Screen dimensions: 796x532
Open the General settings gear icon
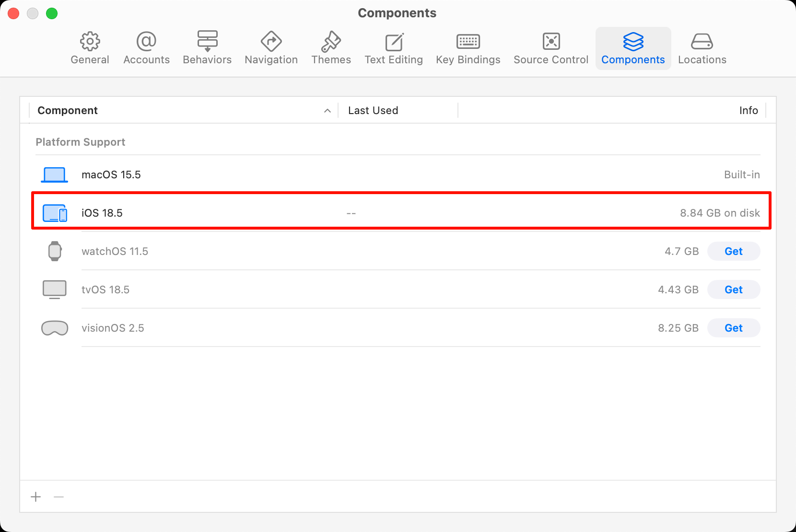pos(90,42)
